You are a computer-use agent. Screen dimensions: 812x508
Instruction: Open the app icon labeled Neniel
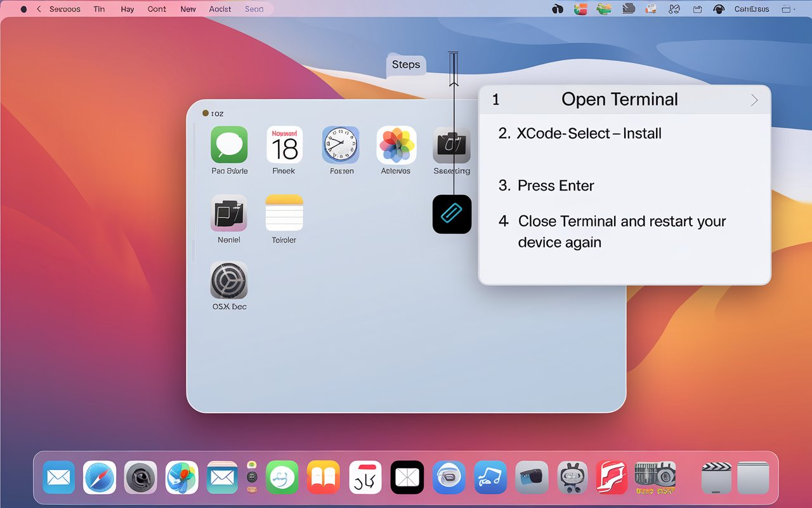coord(228,213)
